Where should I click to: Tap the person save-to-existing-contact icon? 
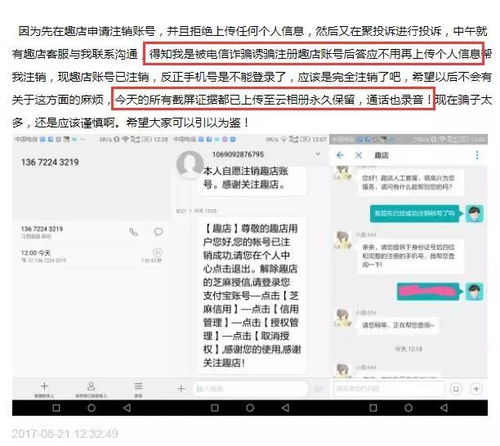point(91,386)
